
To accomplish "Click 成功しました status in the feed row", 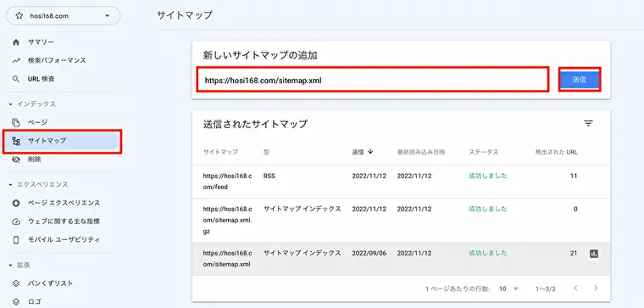I will (488, 176).
